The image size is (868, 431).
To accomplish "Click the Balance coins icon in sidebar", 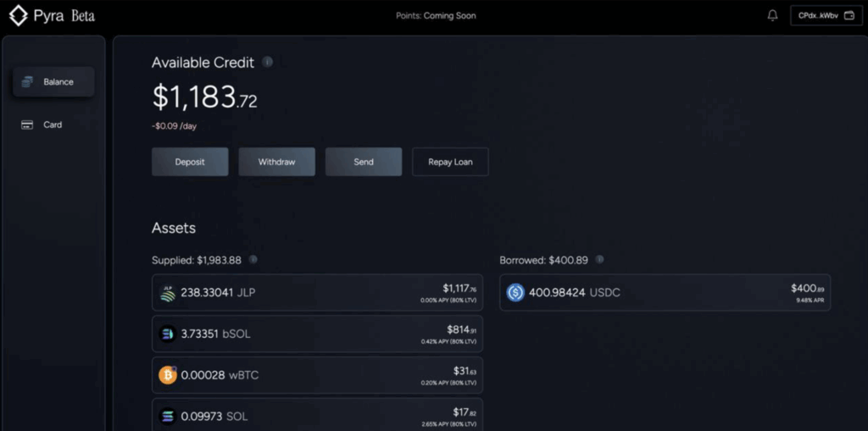I will coord(27,82).
